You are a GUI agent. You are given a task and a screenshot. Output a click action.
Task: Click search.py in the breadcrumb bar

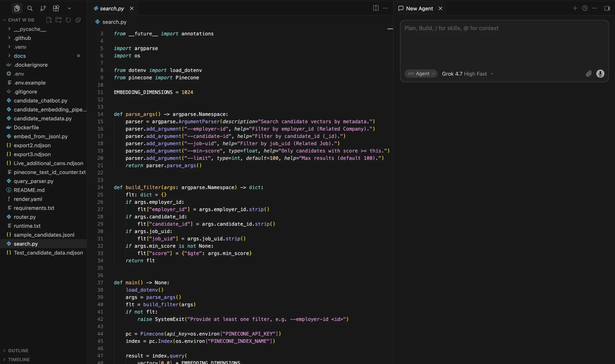click(x=114, y=22)
